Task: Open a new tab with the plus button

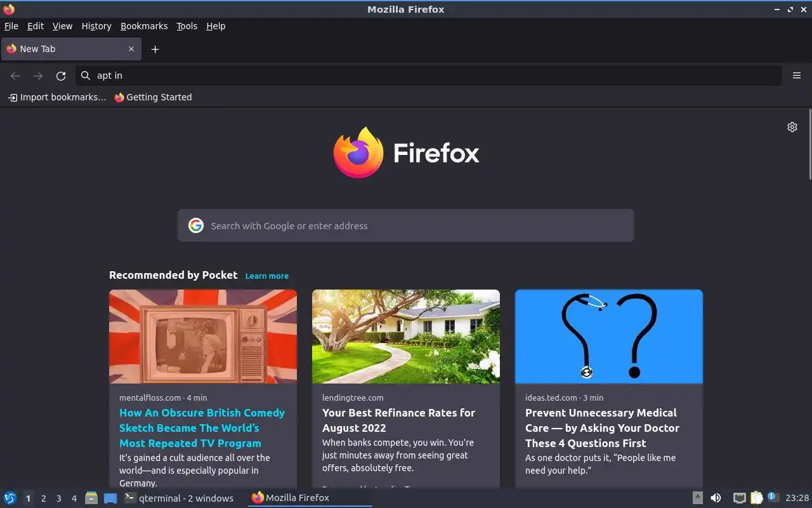Action: click(x=155, y=49)
